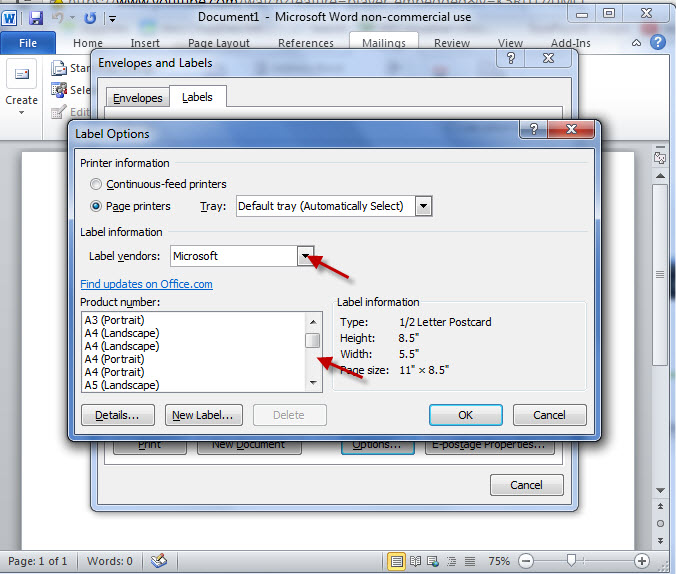Open Word Help via blue question mark
676x574 pixels.
pyautogui.click(x=658, y=42)
